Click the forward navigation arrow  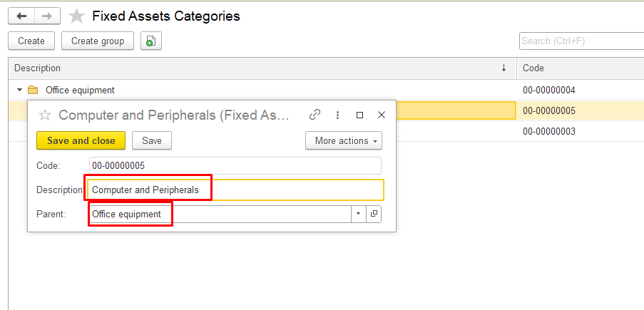(x=47, y=16)
